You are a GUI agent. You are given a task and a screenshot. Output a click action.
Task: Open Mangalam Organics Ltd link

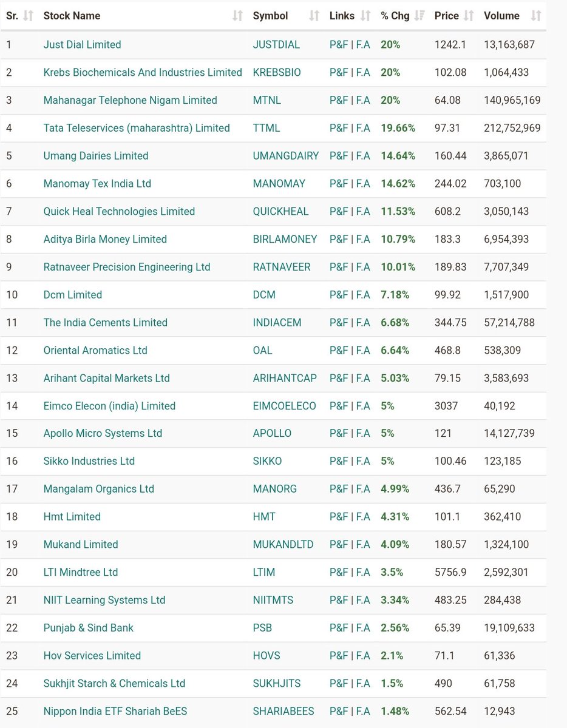point(99,489)
